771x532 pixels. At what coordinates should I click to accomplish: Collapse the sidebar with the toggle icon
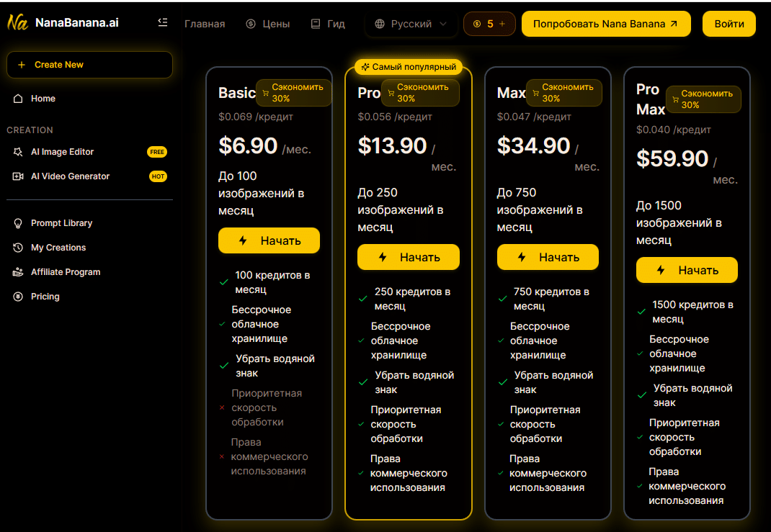tap(163, 22)
